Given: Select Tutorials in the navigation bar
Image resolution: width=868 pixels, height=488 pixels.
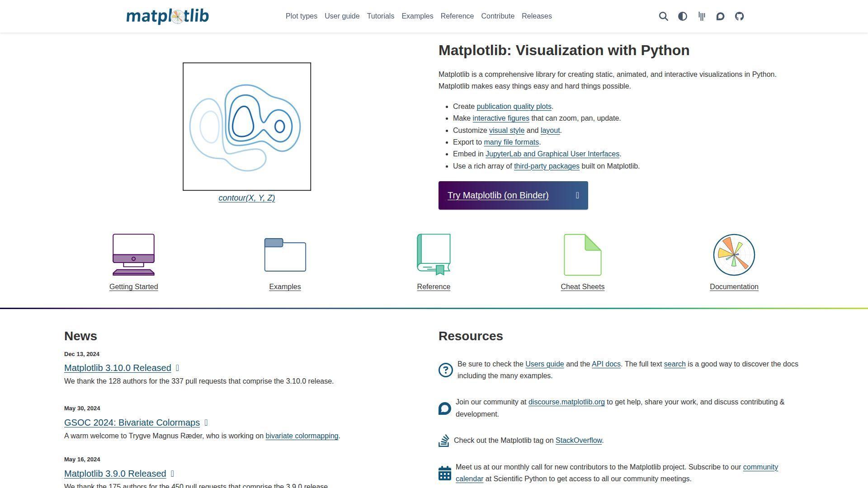Looking at the screenshot, I should click(380, 16).
